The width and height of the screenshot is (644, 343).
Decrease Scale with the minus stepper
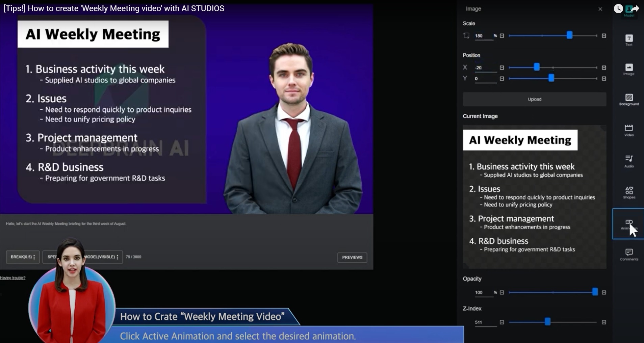[x=502, y=35]
